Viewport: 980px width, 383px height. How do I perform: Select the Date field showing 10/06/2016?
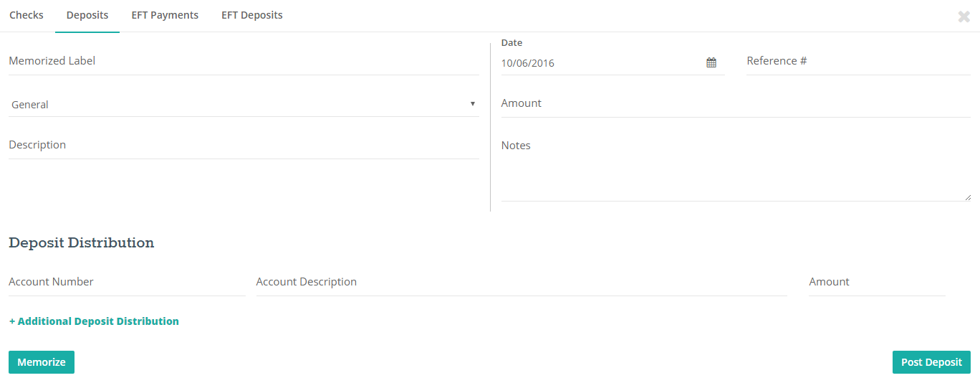pos(602,63)
